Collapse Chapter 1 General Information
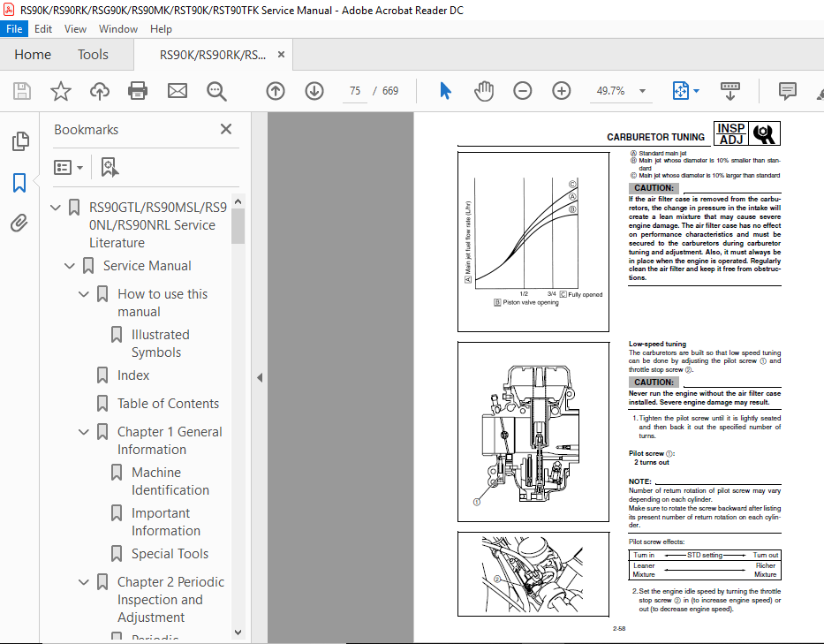 pyautogui.click(x=84, y=432)
